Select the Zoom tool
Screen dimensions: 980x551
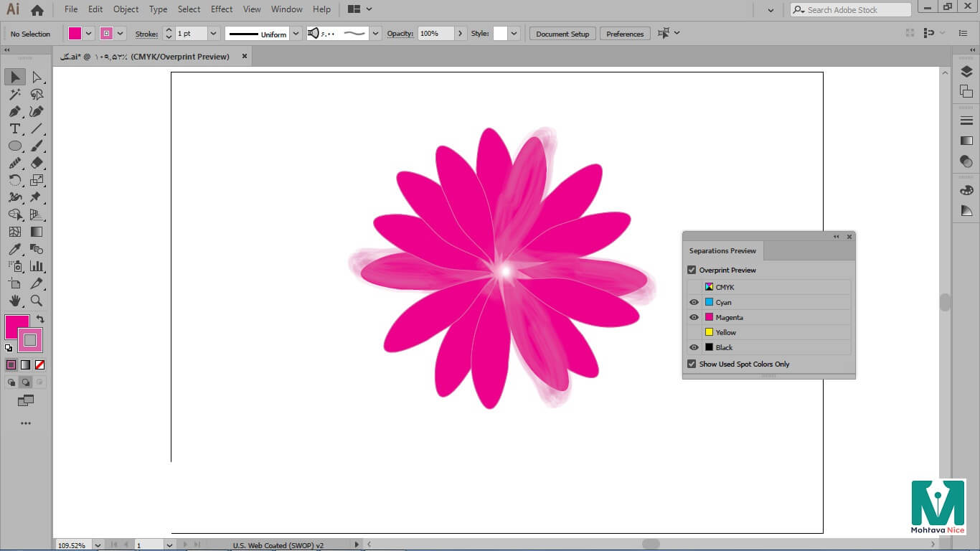coord(37,301)
